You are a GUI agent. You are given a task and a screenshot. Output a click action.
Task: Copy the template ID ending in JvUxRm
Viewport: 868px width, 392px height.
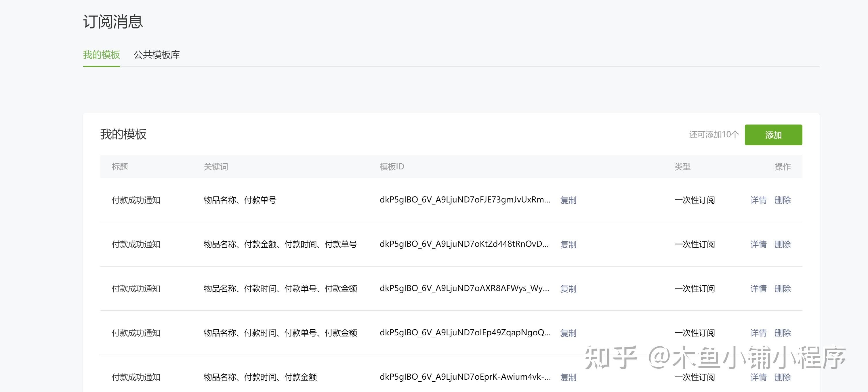pos(568,200)
